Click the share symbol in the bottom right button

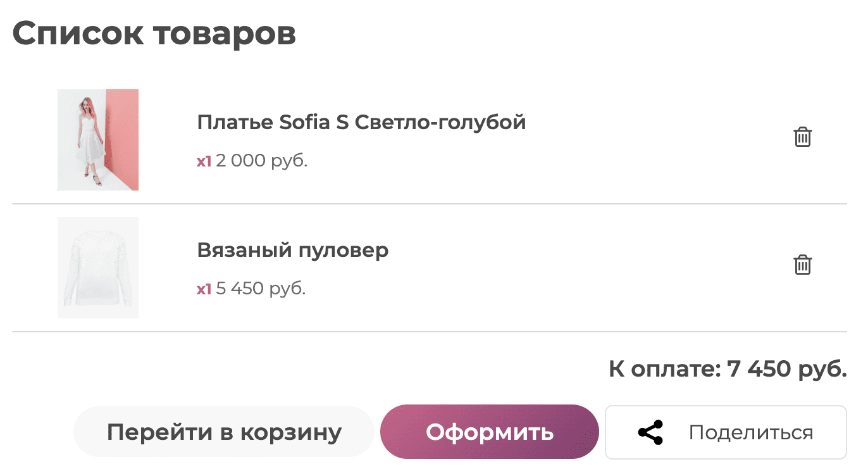tap(651, 432)
